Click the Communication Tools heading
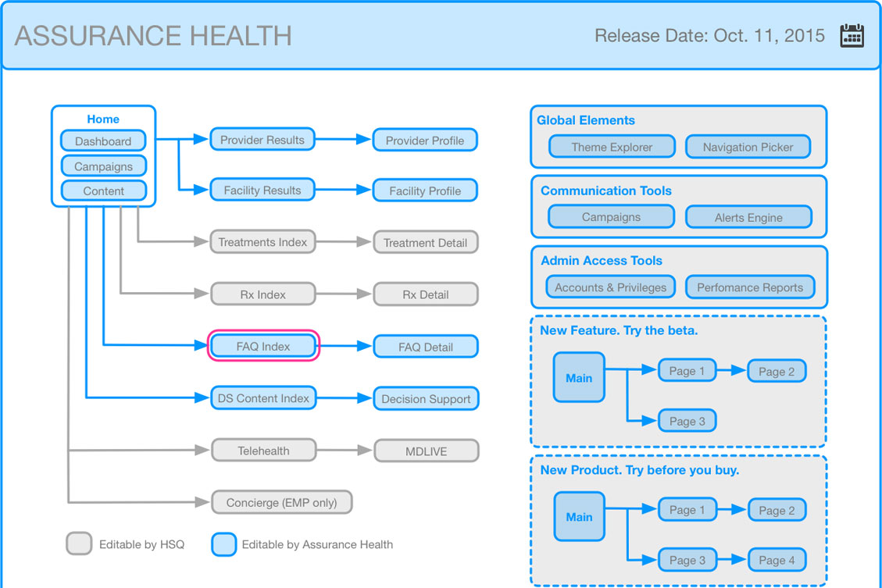The image size is (882, 588). [605, 191]
